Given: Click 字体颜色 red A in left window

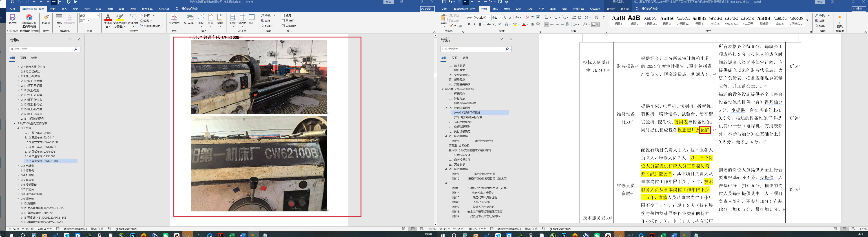Looking at the screenshot, I should [x=108, y=18].
